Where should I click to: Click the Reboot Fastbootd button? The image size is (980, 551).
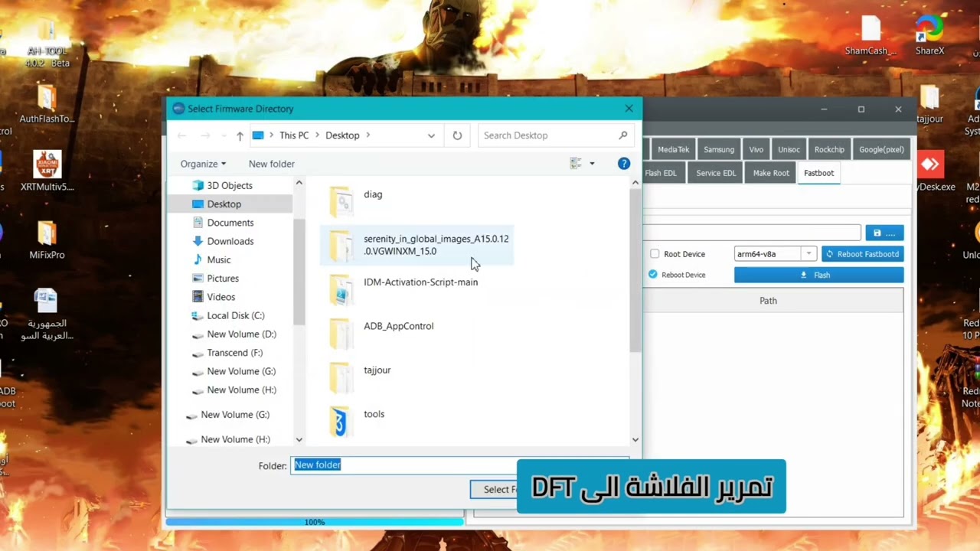pyautogui.click(x=862, y=254)
